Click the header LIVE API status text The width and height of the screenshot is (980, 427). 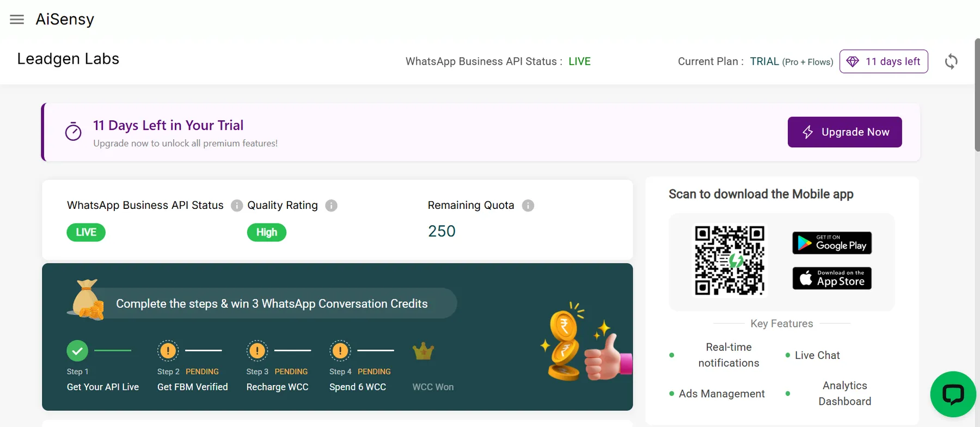580,61
